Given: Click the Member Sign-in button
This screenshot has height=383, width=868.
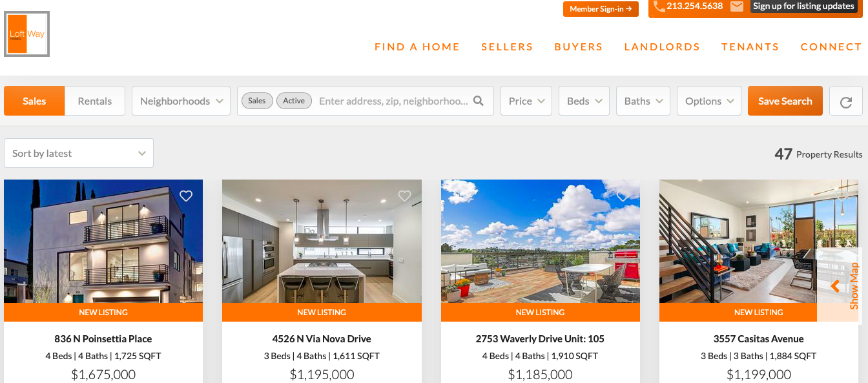Looking at the screenshot, I should pos(601,9).
